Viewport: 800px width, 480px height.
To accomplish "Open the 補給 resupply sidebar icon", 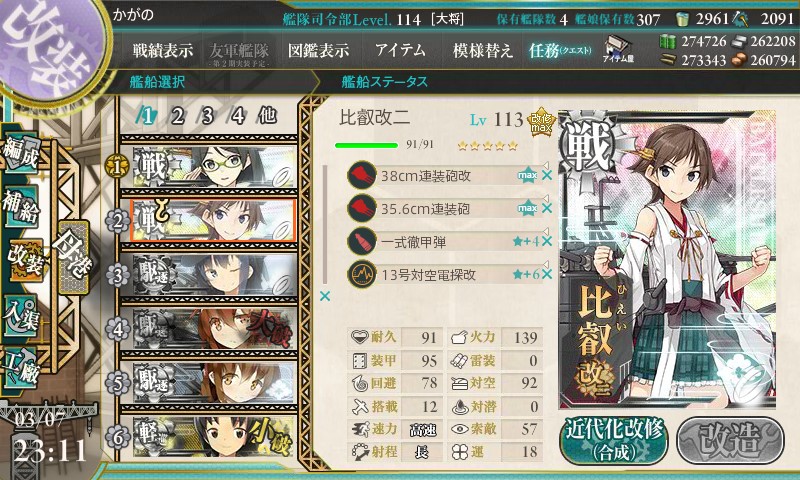I will tap(21, 206).
